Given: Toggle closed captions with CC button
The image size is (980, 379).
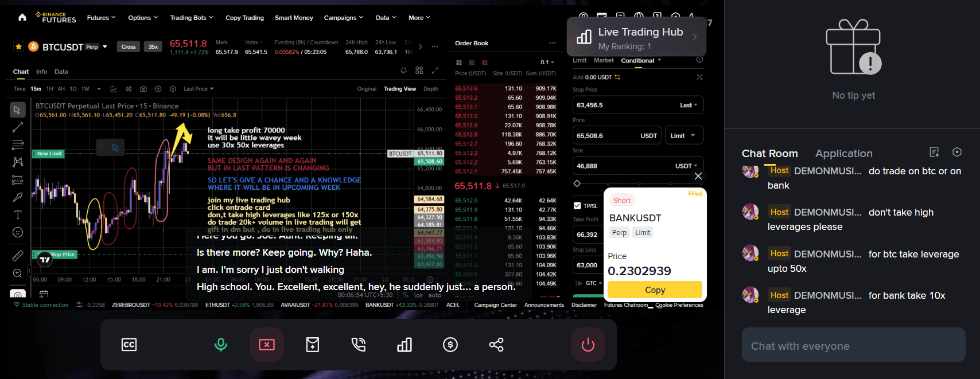Looking at the screenshot, I should point(129,345).
